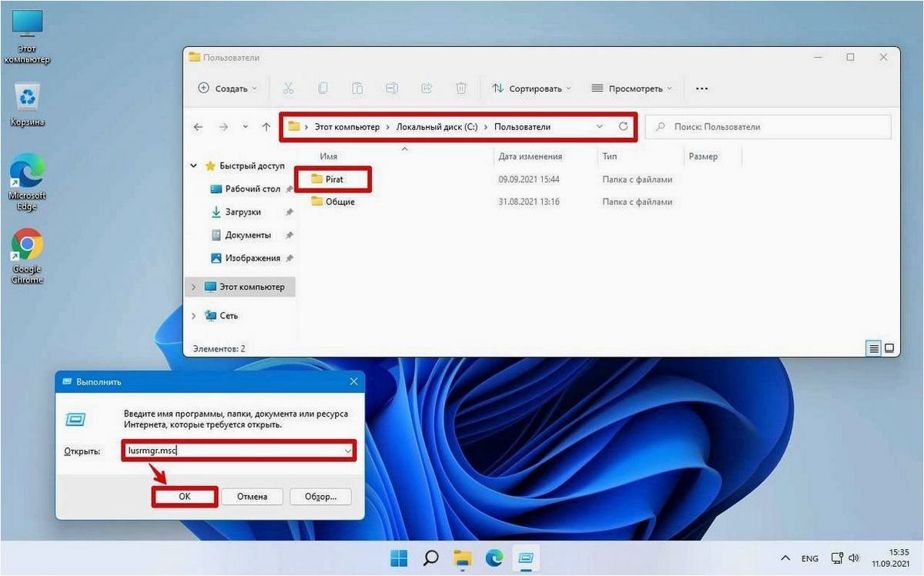The image size is (924, 576).
Task: Expand the Открыть combo box arrow in Run
Action: pos(347,450)
